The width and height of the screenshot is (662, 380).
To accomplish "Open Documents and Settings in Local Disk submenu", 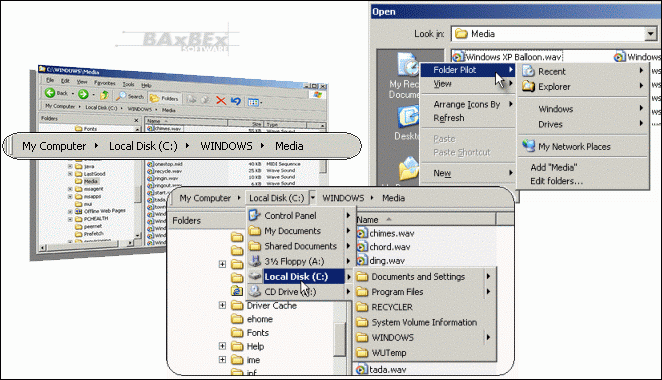I will (x=424, y=277).
